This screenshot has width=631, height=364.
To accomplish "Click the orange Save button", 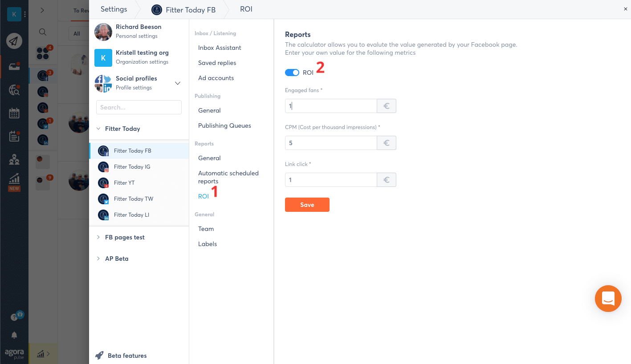I will tap(307, 205).
